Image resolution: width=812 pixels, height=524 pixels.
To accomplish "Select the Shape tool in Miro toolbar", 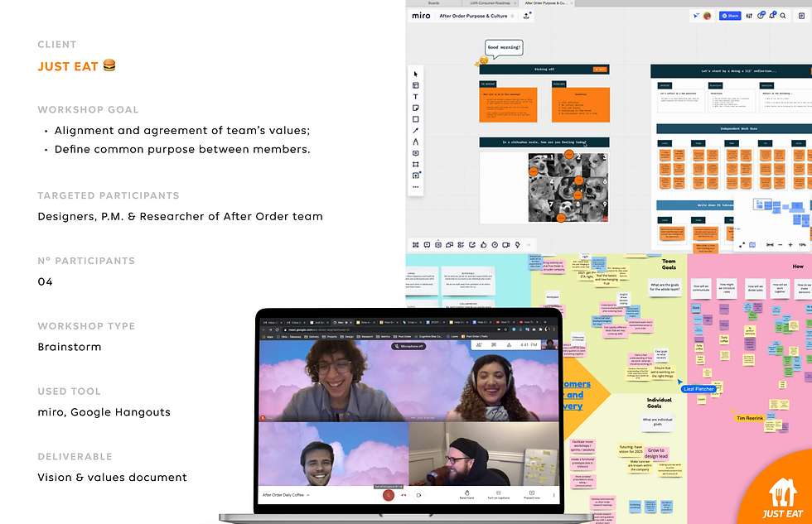I will (x=416, y=119).
